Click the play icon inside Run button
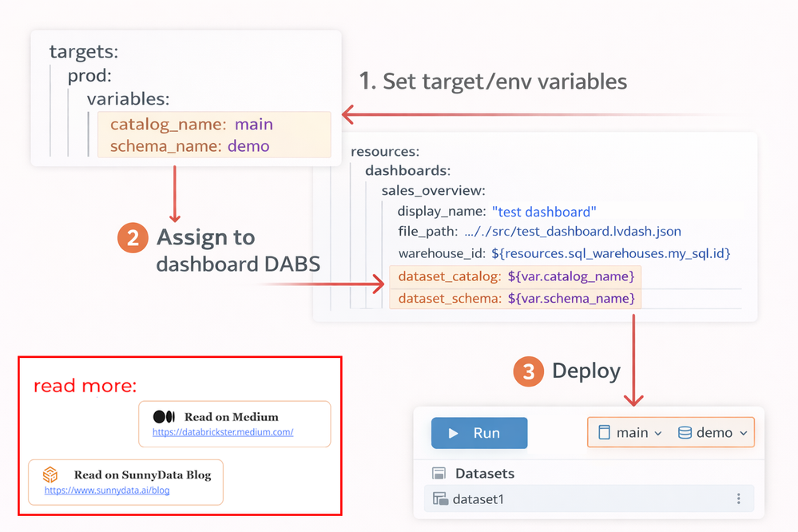Viewport: 798px width, 532px height. pos(452,433)
